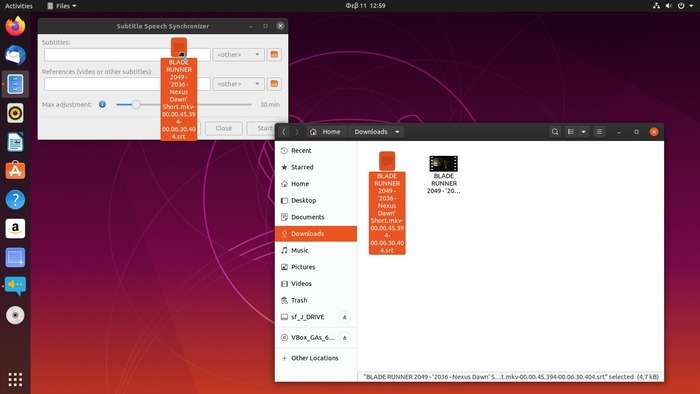Open the disc drive icon in dock
700x394 pixels.
(15, 315)
